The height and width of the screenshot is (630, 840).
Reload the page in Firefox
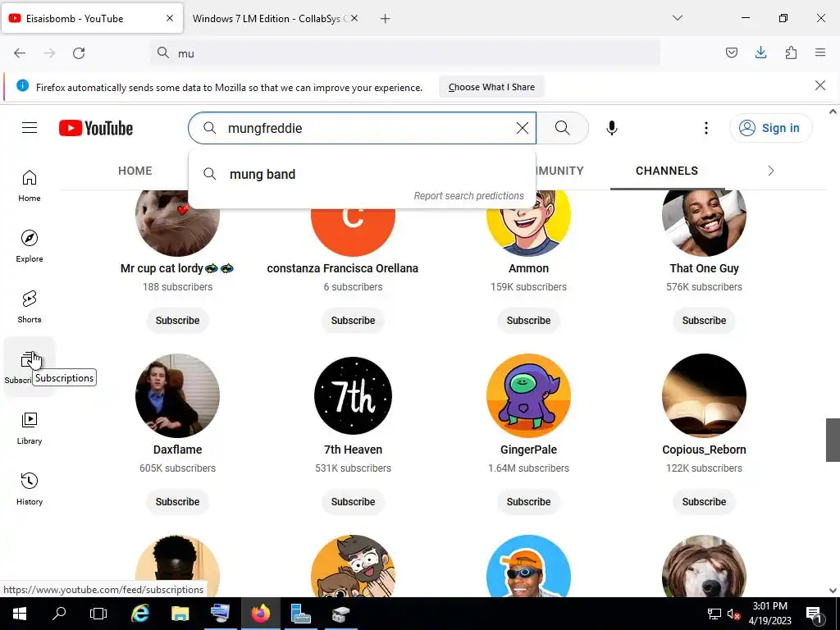(x=79, y=53)
